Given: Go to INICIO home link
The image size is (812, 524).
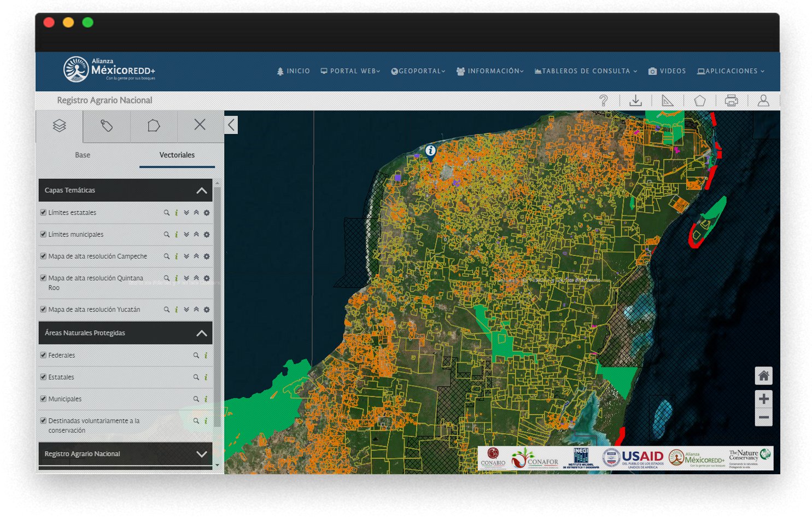Looking at the screenshot, I should 293,71.
